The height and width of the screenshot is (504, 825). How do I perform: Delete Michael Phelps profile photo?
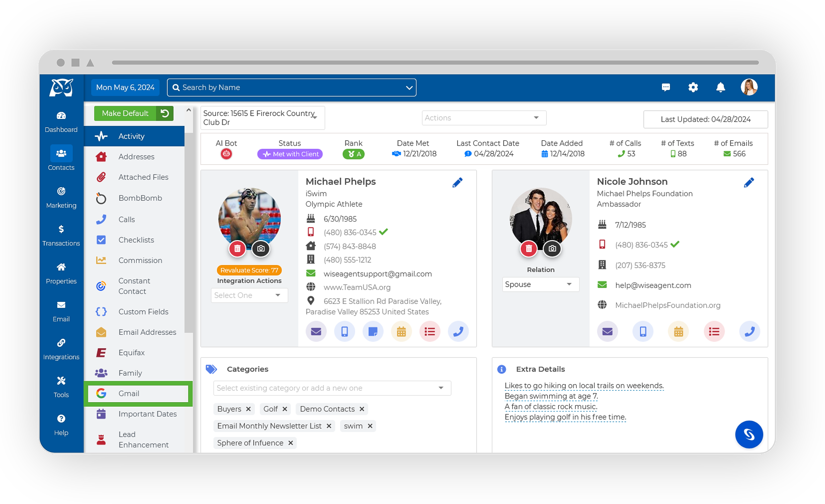pyautogui.click(x=238, y=248)
